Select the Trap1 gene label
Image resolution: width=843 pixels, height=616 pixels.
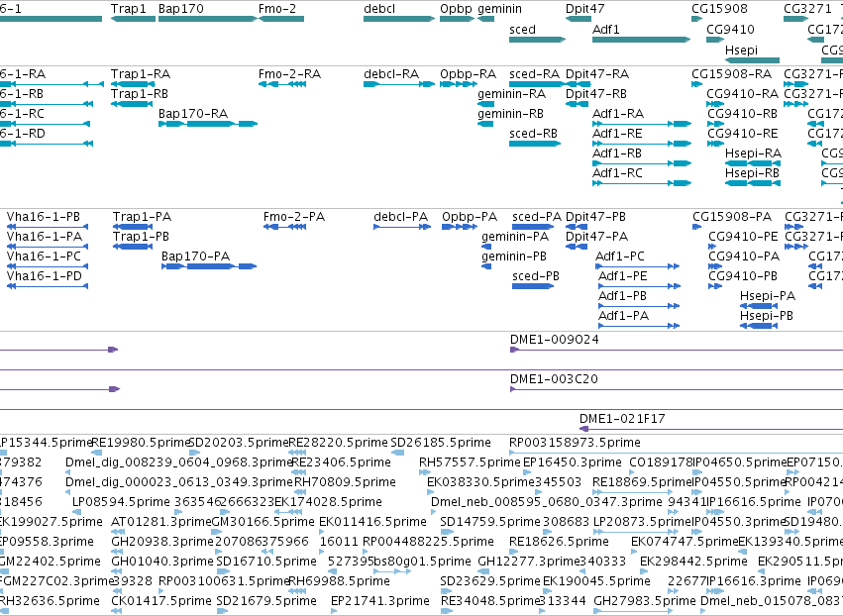coord(129,9)
